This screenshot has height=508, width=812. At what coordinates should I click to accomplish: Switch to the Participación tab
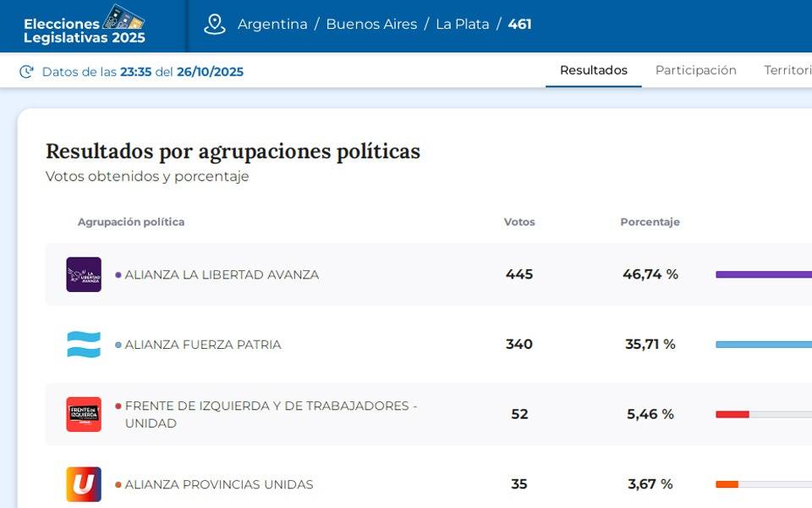(695, 70)
